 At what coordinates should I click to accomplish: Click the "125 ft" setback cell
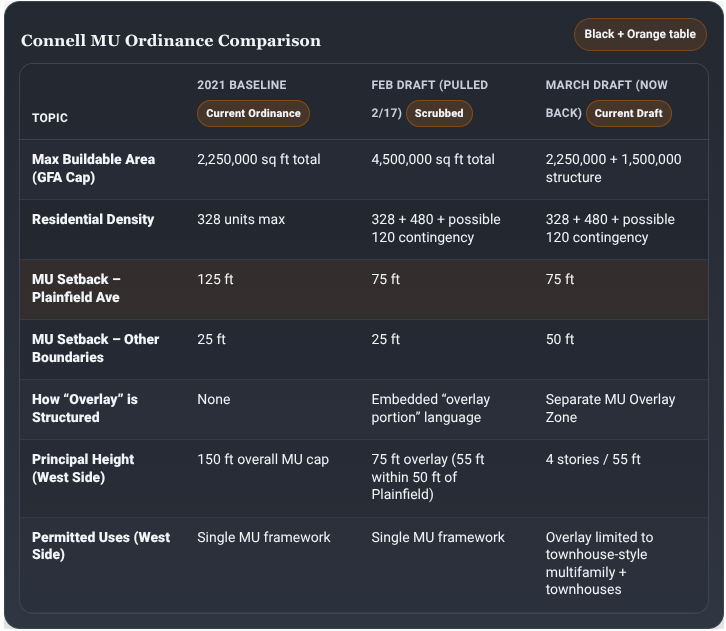(215, 279)
